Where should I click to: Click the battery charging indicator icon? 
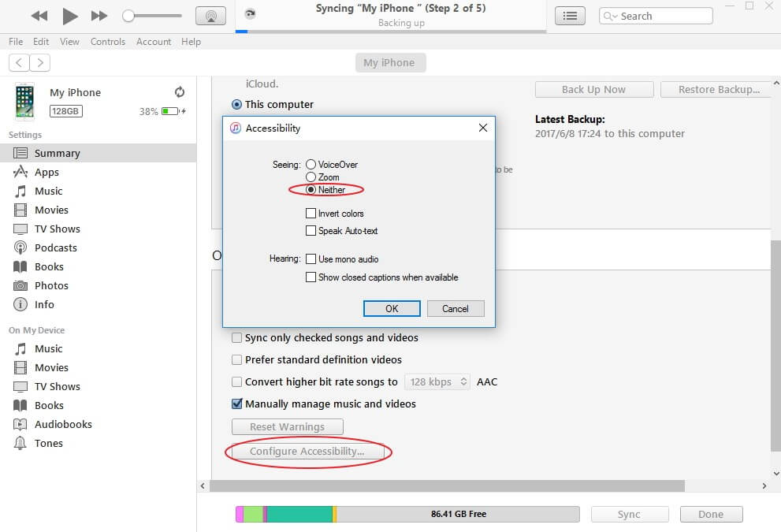(173, 111)
